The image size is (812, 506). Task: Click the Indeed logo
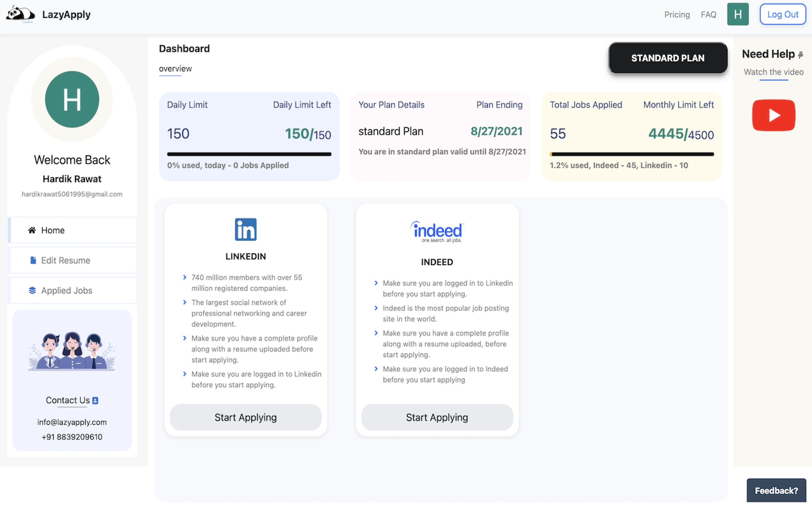tap(437, 232)
